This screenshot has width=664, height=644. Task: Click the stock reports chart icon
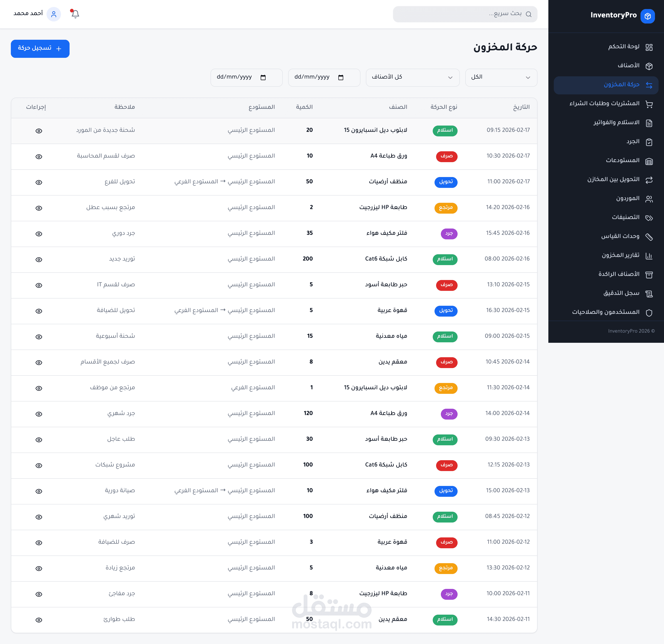649,256
